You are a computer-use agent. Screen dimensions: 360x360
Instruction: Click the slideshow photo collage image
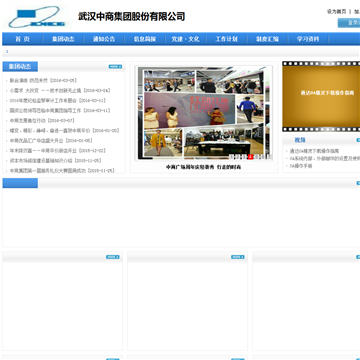click(x=204, y=113)
